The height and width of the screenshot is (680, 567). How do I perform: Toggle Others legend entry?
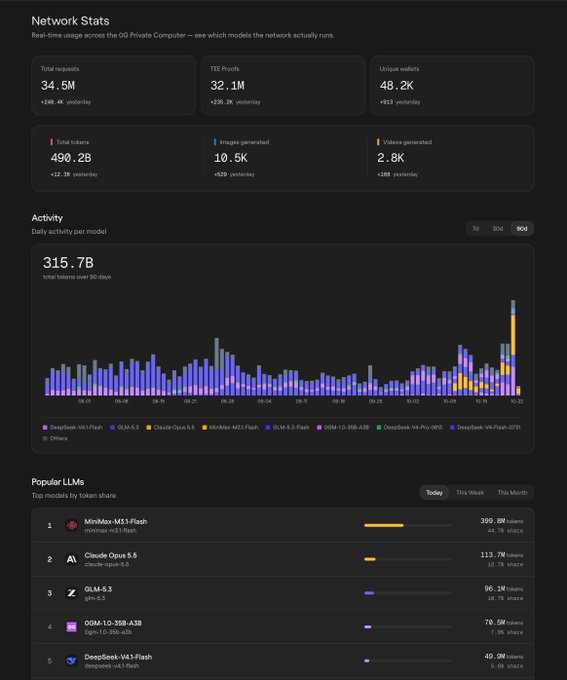coord(55,438)
